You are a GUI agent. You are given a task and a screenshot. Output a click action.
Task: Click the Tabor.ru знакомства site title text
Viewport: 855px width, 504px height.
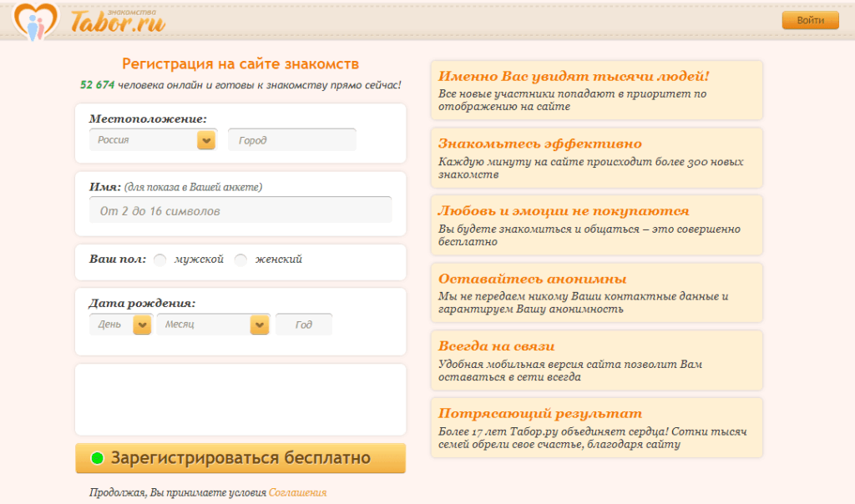[x=118, y=22]
